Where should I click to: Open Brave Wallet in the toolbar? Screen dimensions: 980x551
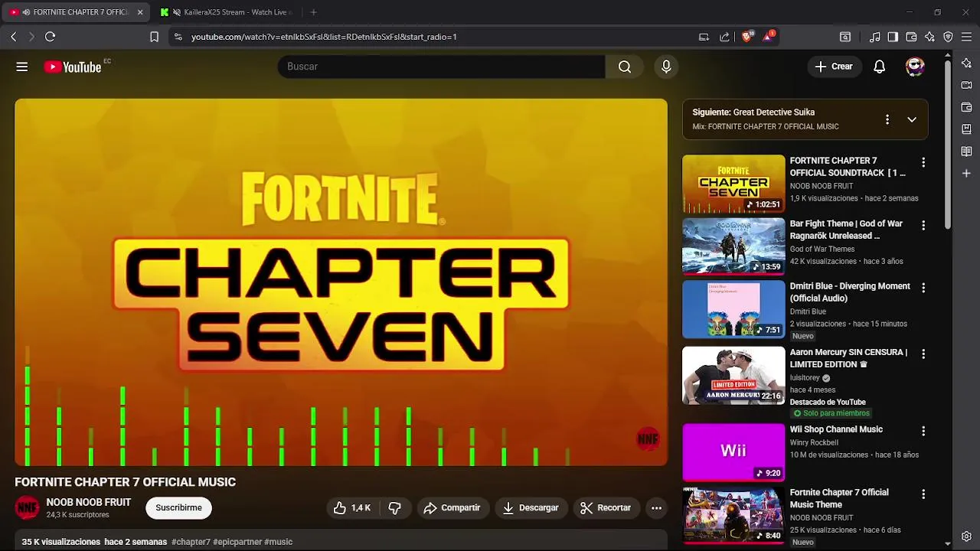(911, 37)
